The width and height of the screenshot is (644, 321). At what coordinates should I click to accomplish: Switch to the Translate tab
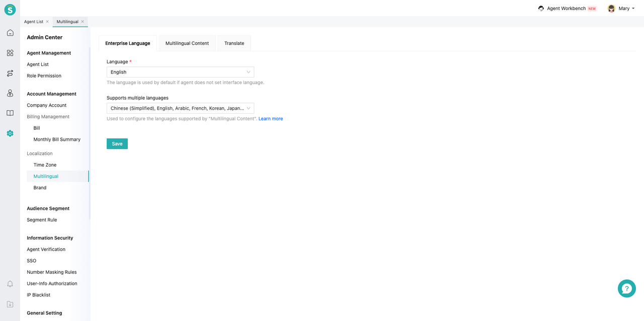234,43
